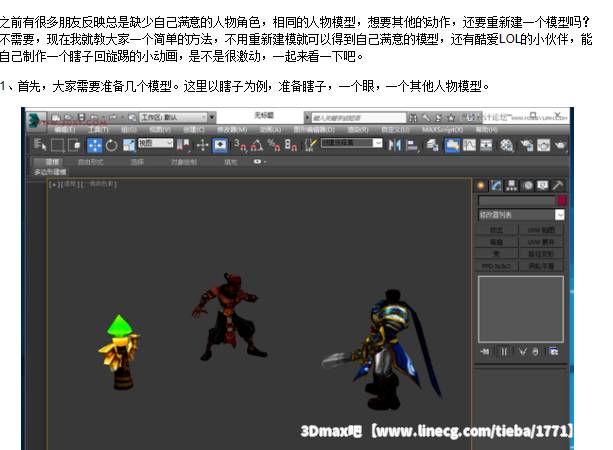Click the Redo arrow icon

113,117
